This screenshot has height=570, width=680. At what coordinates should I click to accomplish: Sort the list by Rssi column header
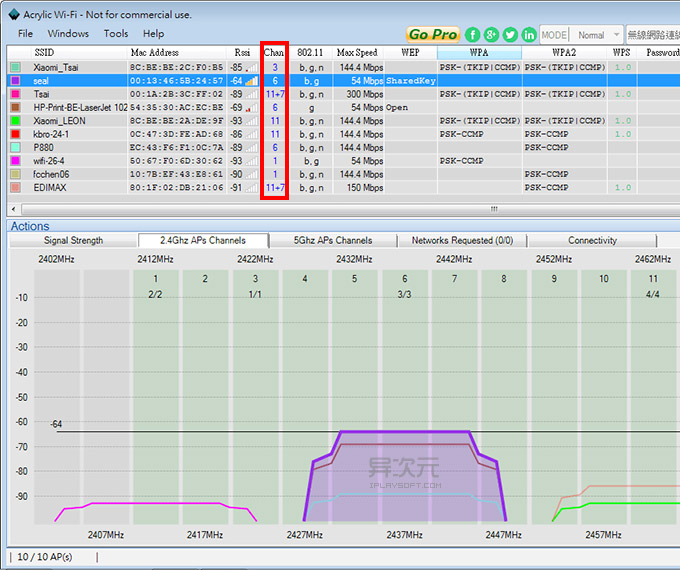pos(242,52)
